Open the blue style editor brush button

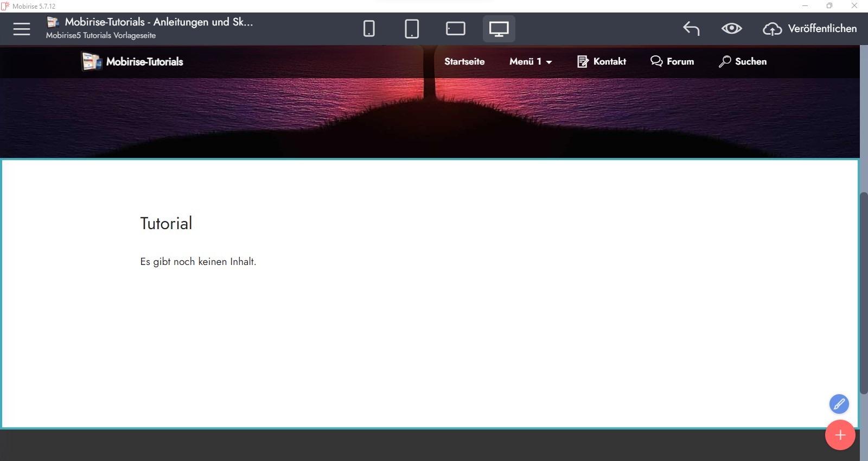tap(839, 404)
